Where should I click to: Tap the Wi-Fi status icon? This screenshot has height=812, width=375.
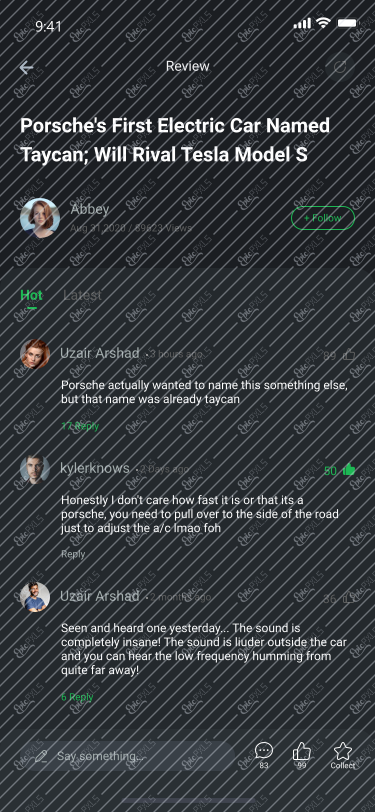[324, 23]
